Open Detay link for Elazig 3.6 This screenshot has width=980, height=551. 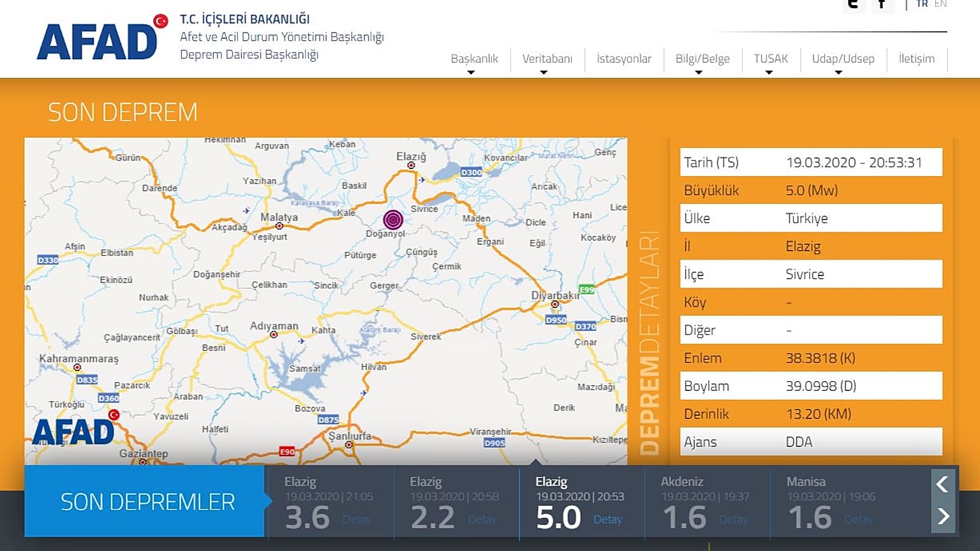(357, 520)
